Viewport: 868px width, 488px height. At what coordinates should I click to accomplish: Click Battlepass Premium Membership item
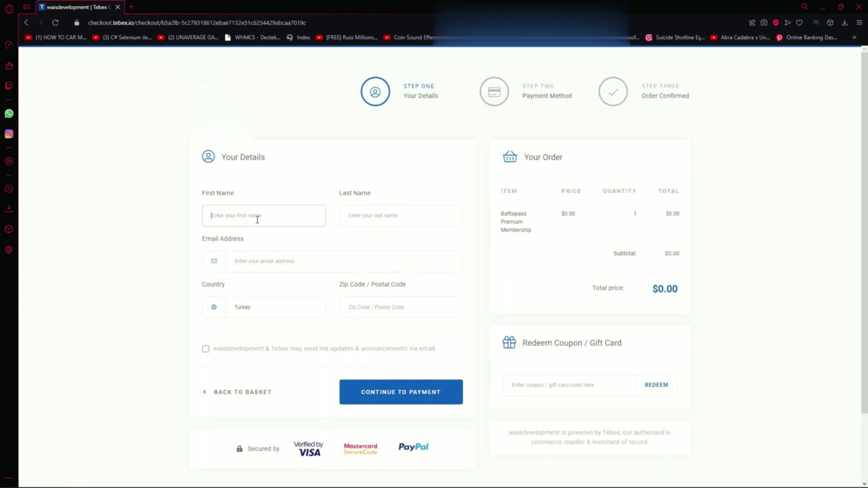[516, 222]
